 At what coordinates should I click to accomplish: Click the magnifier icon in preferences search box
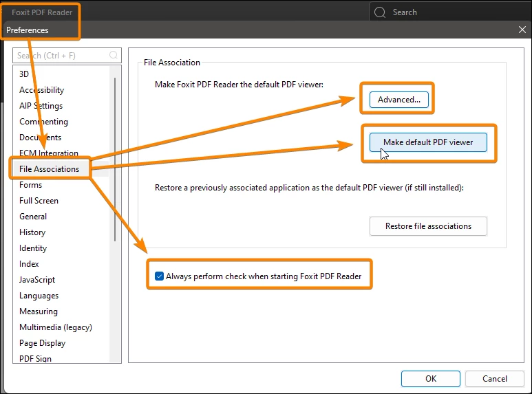114,55
